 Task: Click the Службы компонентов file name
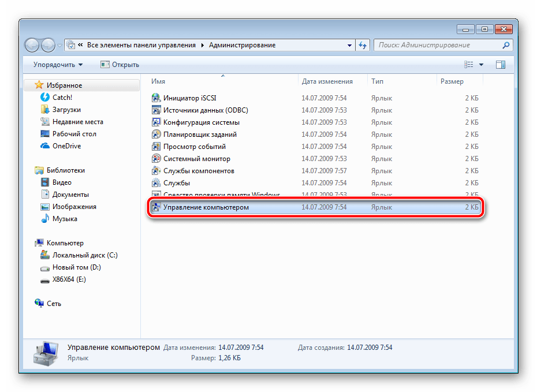point(199,171)
